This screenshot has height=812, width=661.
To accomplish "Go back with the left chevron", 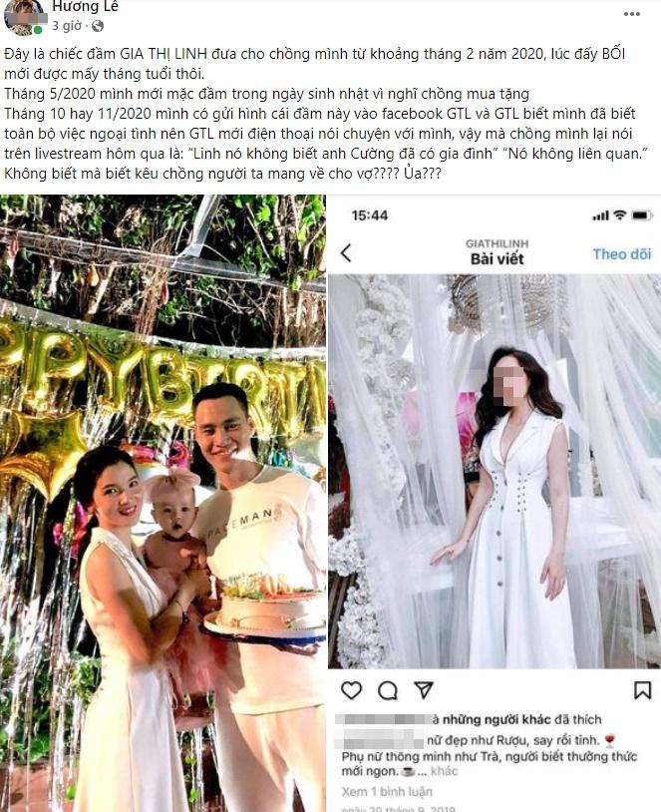I will tap(346, 252).
